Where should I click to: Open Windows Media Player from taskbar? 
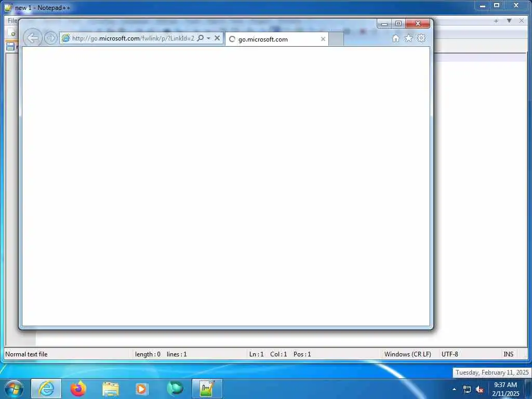click(141, 389)
